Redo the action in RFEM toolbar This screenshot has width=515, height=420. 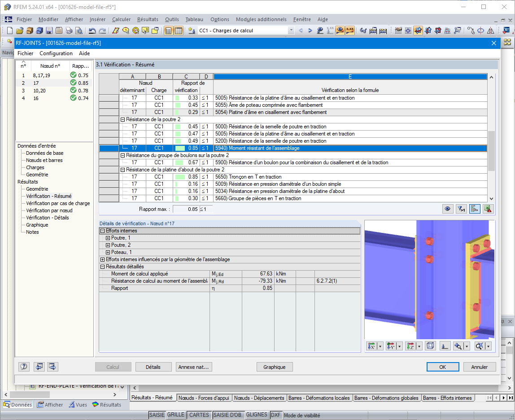(x=102, y=31)
